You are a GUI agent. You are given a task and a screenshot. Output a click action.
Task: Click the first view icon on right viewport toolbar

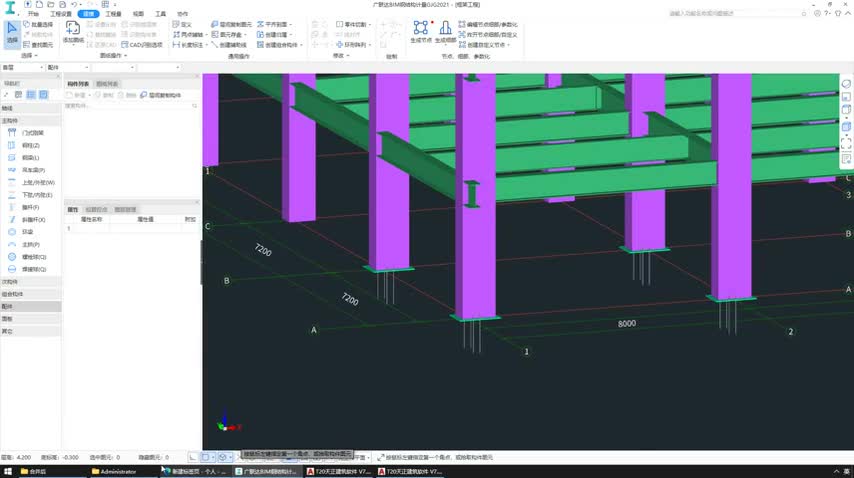click(x=846, y=84)
